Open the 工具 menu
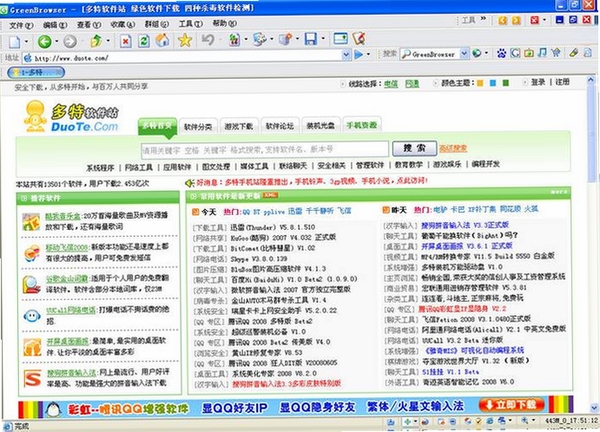This screenshot has width=600, height=432. coord(191,24)
